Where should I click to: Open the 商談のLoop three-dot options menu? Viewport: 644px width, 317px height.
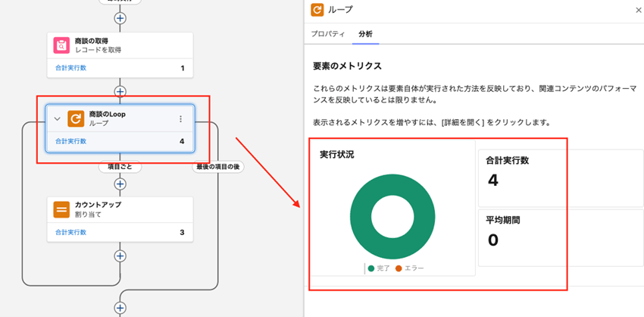(180, 119)
